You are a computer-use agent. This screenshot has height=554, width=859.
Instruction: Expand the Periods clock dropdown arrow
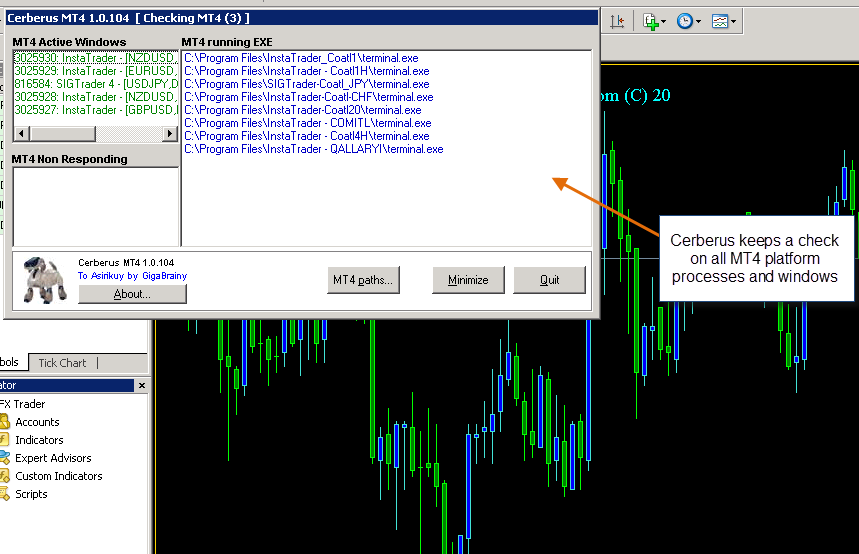point(698,22)
